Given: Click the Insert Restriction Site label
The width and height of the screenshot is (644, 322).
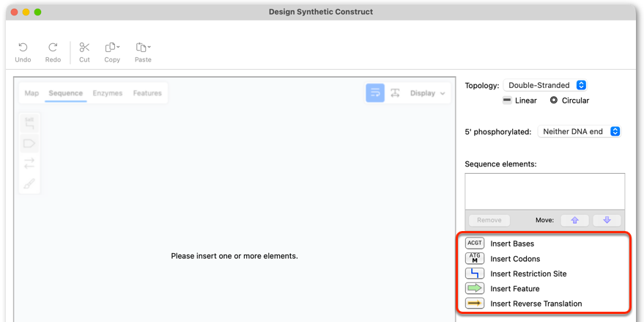Looking at the screenshot, I should tap(528, 274).
